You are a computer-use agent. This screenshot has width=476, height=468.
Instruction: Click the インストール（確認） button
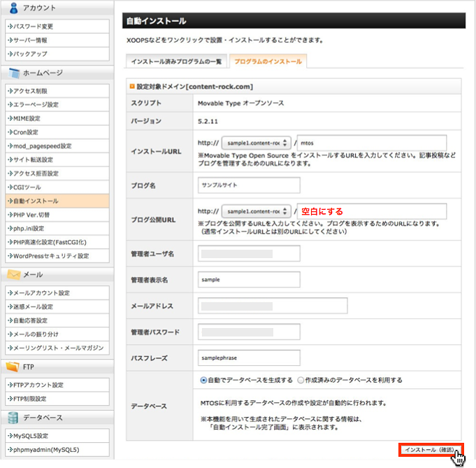[431, 450]
